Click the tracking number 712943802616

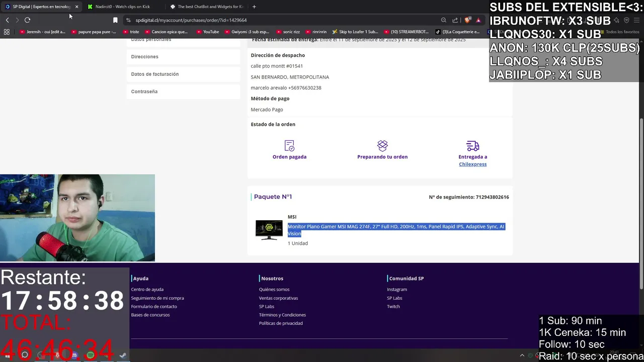492,197
